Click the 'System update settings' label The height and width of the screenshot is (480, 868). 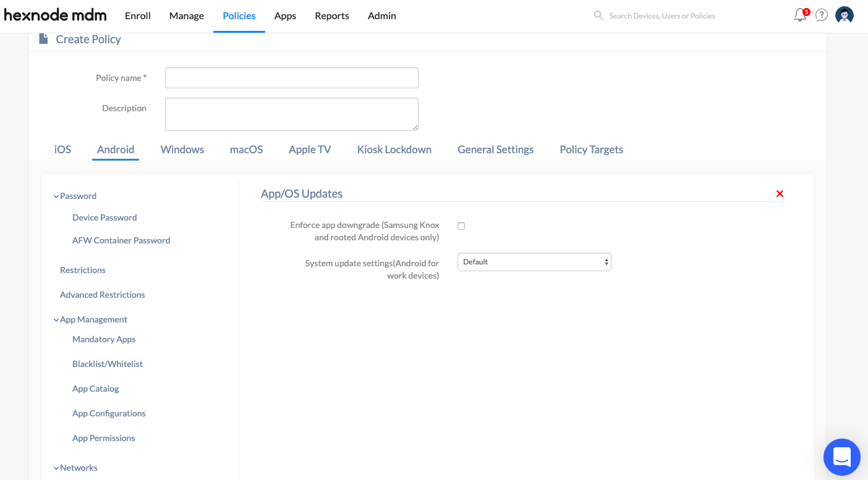click(372, 269)
